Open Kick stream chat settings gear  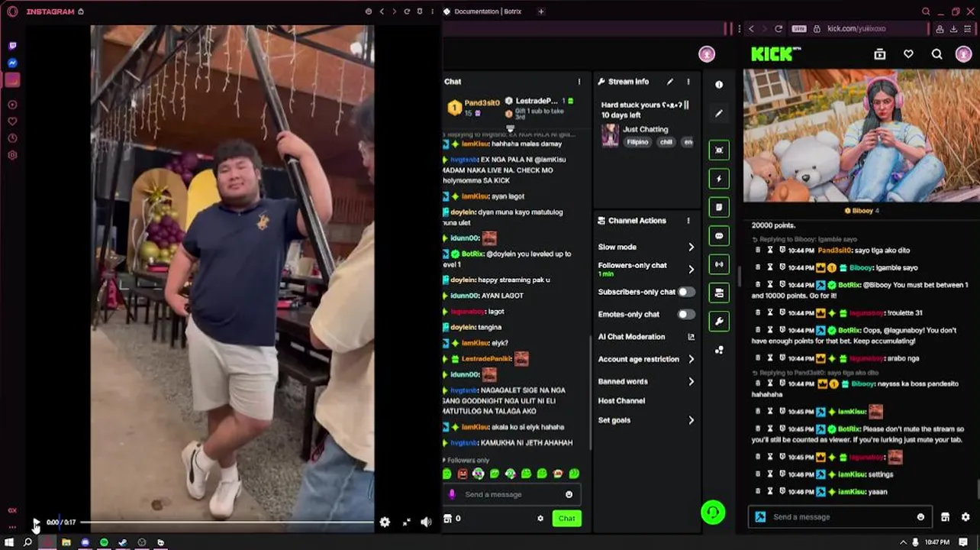point(965,517)
